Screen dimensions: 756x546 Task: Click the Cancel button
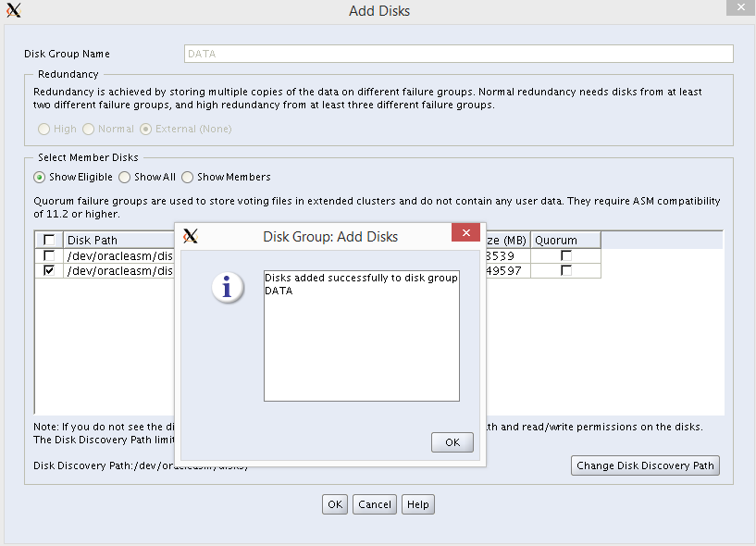click(374, 504)
